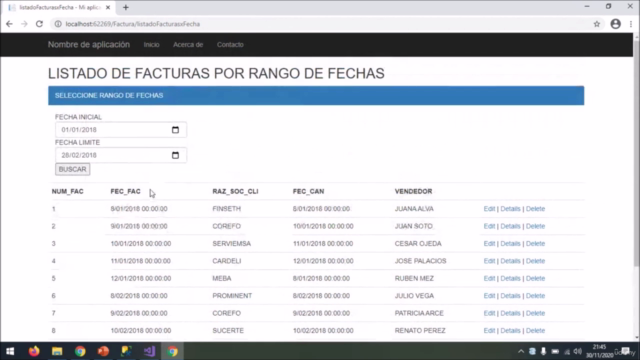The height and width of the screenshot is (360, 640).
Task: Open Acerca de page
Action: pos(188,44)
